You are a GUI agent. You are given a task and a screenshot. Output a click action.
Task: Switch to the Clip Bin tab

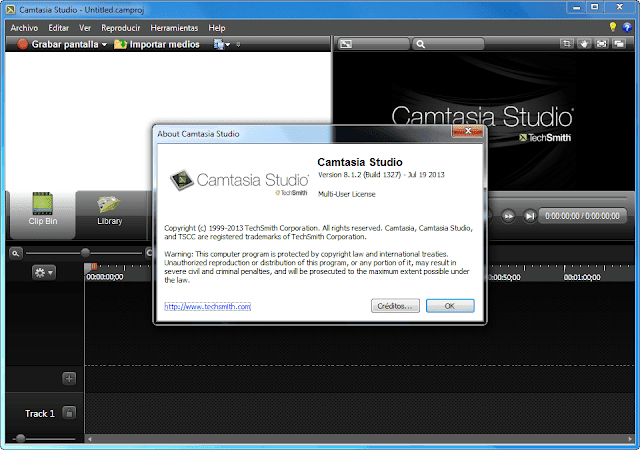point(43,214)
